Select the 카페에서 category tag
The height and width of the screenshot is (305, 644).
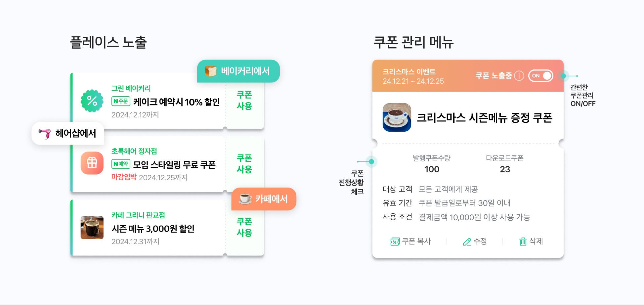(264, 199)
